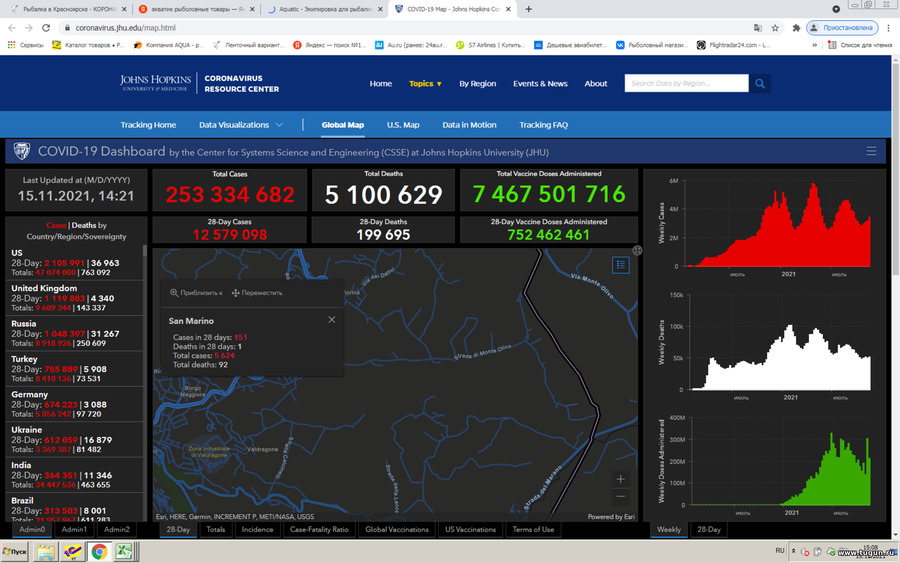Click the Windows Пуск start button
900x563 pixels.
pyautogui.click(x=14, y=552)
